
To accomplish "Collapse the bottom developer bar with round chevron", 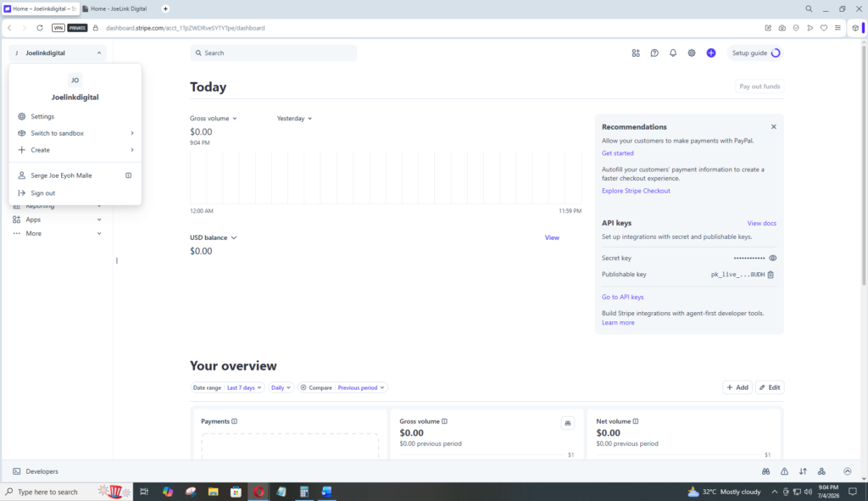I will coord(848,471).
